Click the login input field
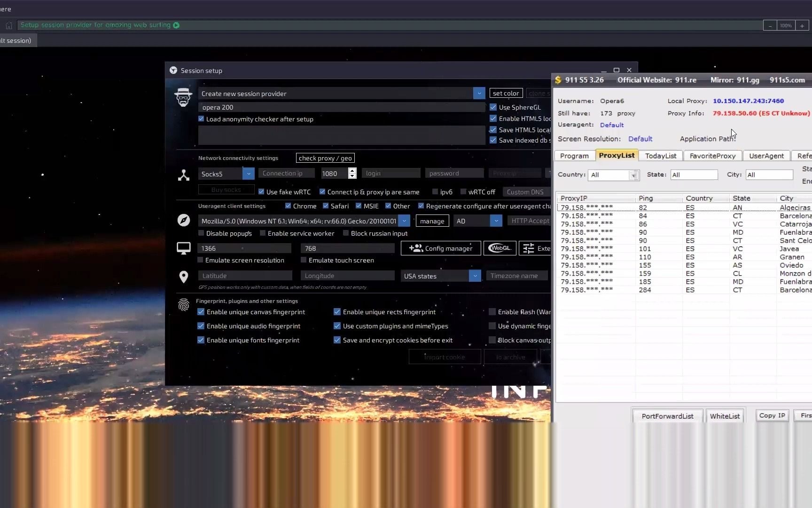This screenshot has width=812, height=508. [391, 174]
